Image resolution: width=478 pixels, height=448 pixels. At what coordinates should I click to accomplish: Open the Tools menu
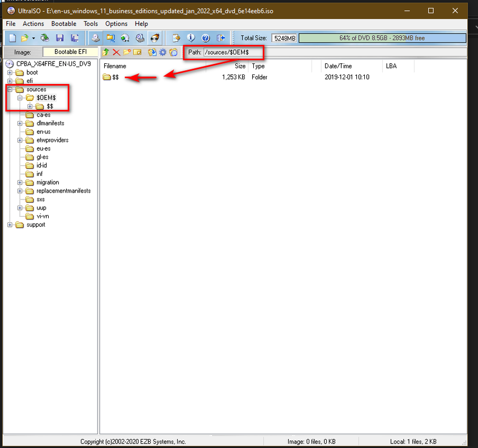(91, 24)
